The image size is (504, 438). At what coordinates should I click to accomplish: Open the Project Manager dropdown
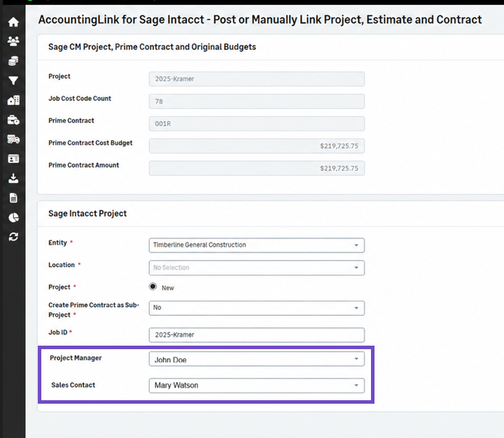pos(256,359)
